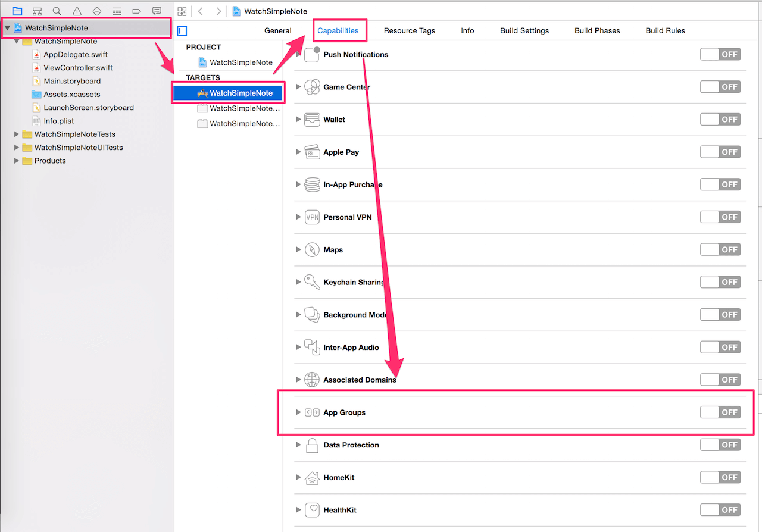This screenshot has height=532, width=762.
Task: Turn on App Groups switch
Action: [x=720, y=412]
